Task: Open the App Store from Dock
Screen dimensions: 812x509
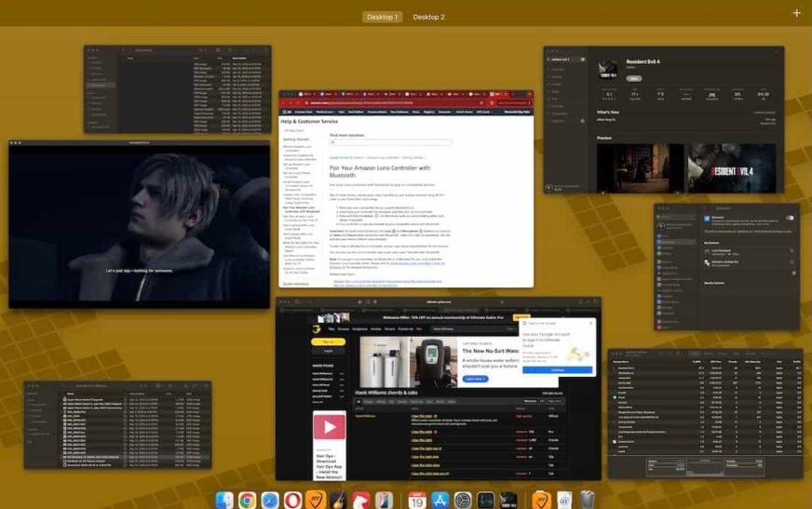Action: pos(440,501)
